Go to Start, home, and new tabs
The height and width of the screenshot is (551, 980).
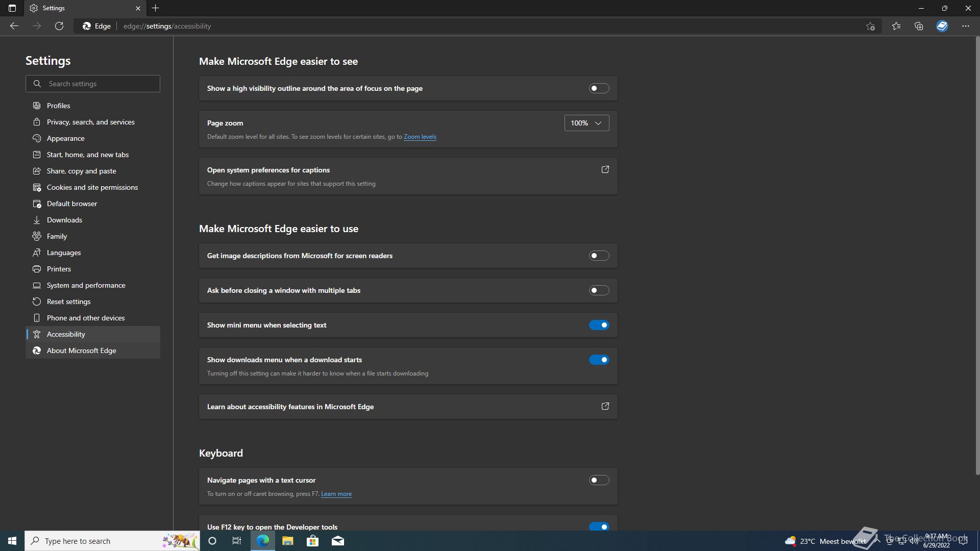click(93, 155)
